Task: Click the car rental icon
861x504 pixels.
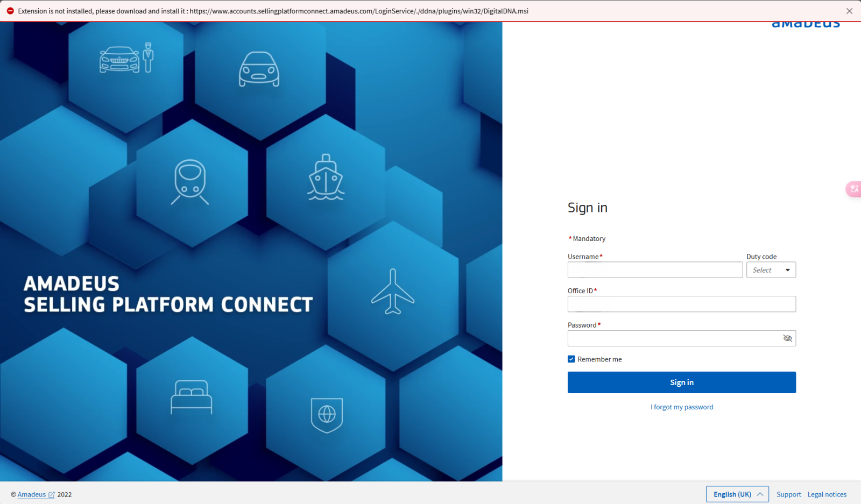Action: coord(259,69)
